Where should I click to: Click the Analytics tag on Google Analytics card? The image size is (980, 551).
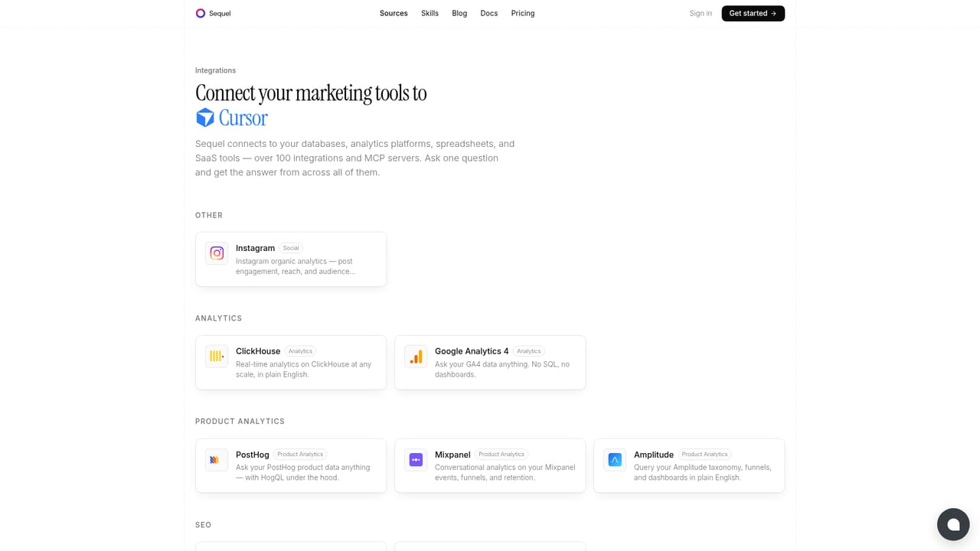point(529,351)
